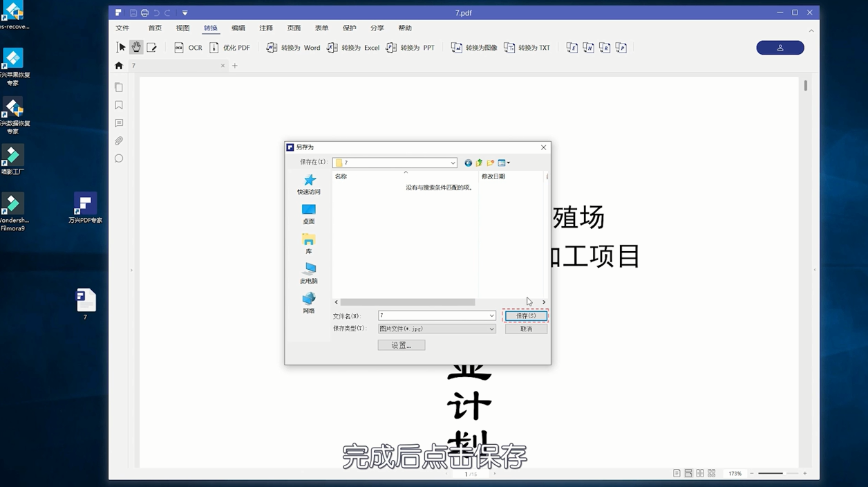The width and height of the screenshot is (868, 487).
Task: Open the 文件名 filename dropdown arrow
Action: click(493, 315)
